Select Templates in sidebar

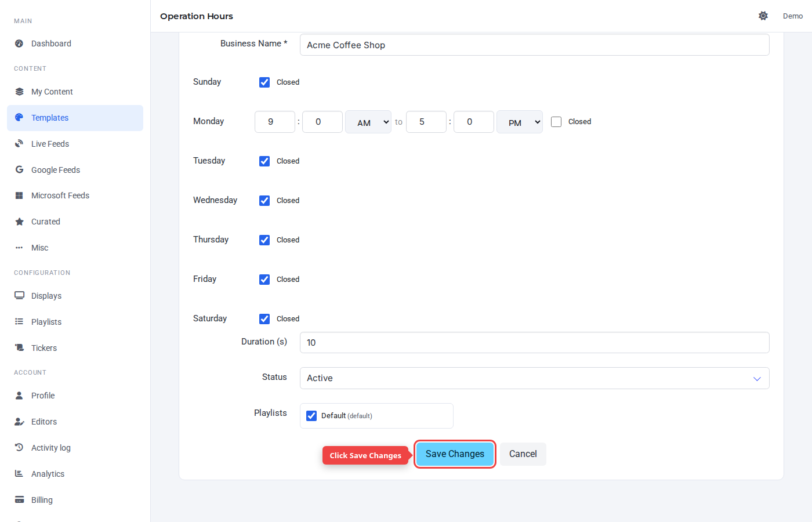[75, 118]
